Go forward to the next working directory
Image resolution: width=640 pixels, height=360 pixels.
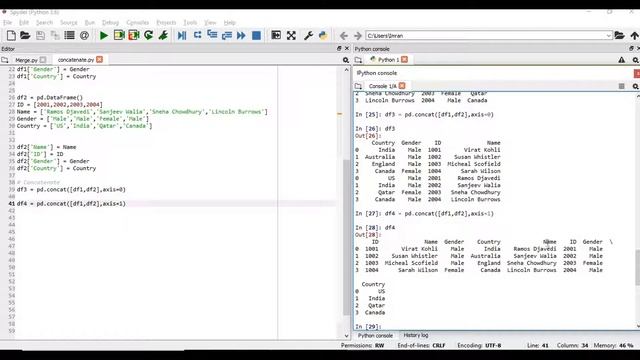(x=358, y=36)
